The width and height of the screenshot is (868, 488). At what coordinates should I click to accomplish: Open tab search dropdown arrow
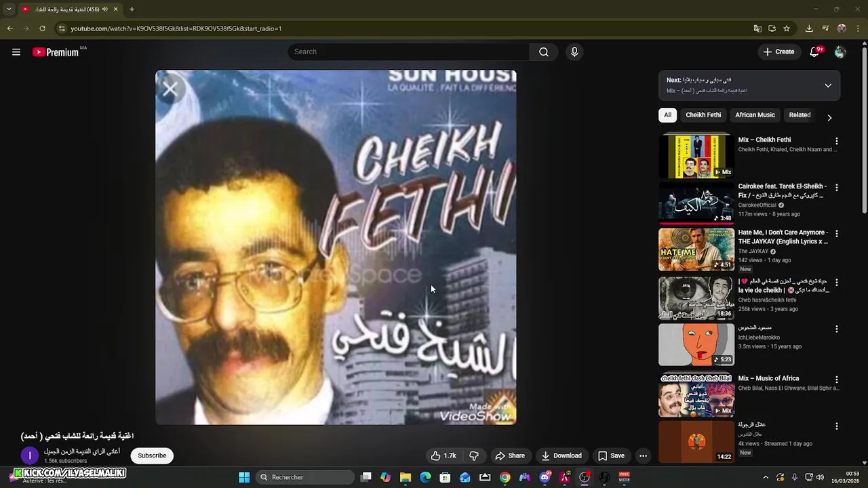pos(9,9)
